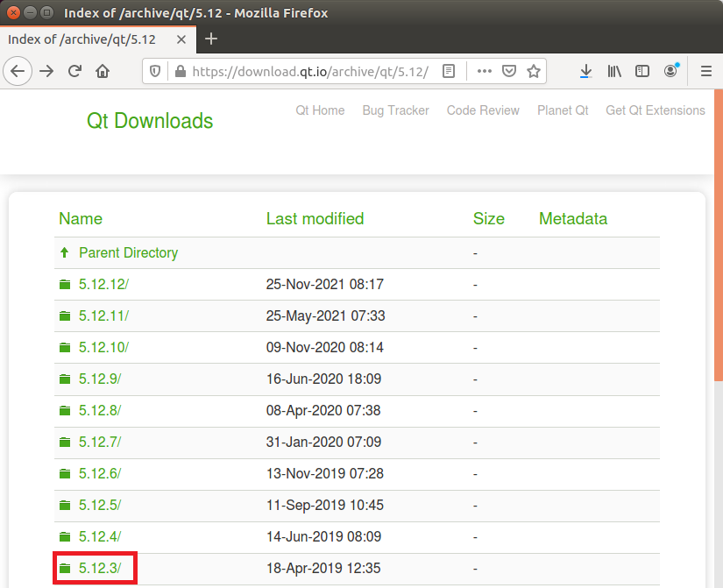The height and width of the screenshot is (588, 723).
Task: Select the date 25-May-2021 07:33
Action: pyautogui.click(x=325, y=315)
